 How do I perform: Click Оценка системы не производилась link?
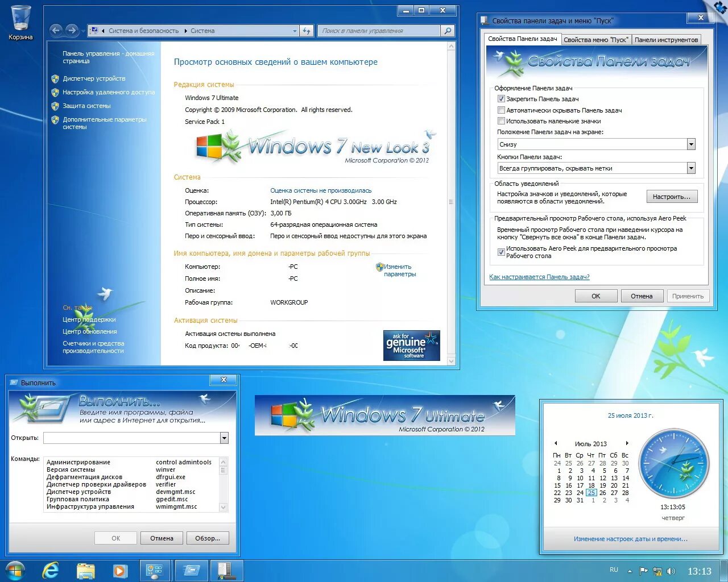(321, 190)
